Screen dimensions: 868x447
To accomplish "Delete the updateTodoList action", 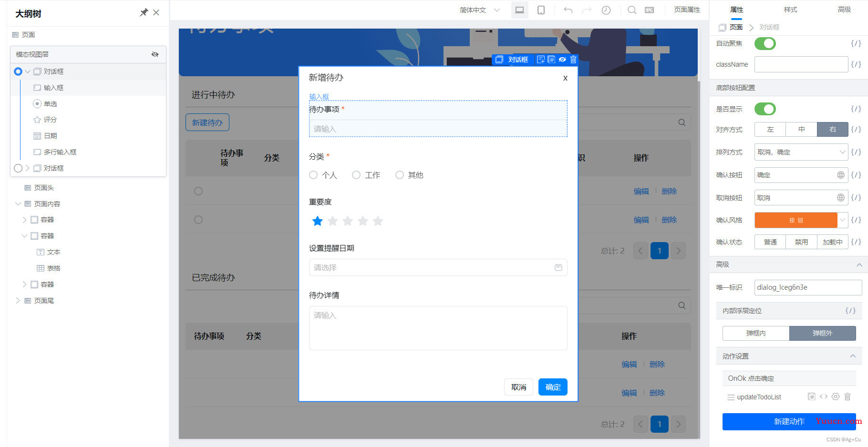I will [x=847, y=396].
